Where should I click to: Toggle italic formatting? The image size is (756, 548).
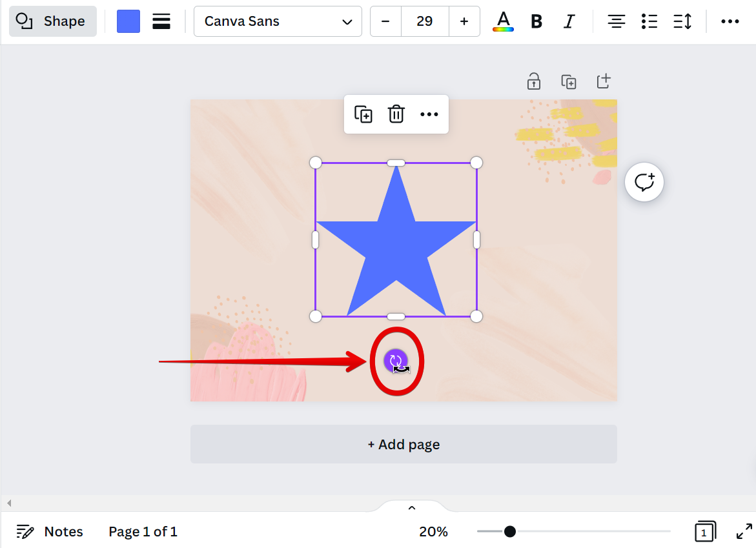tap(569, 21)
